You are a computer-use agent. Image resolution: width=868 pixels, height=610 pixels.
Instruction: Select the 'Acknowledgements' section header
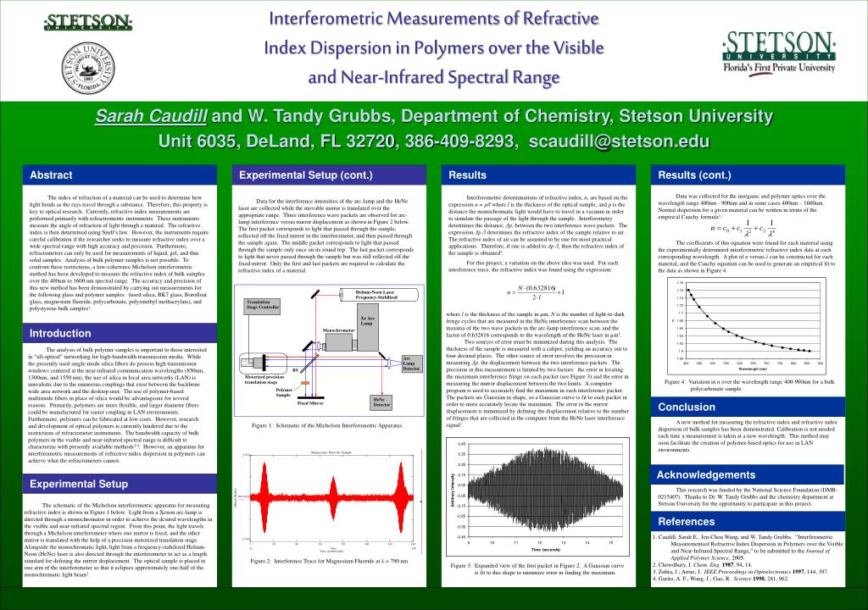tap(748, 475)
